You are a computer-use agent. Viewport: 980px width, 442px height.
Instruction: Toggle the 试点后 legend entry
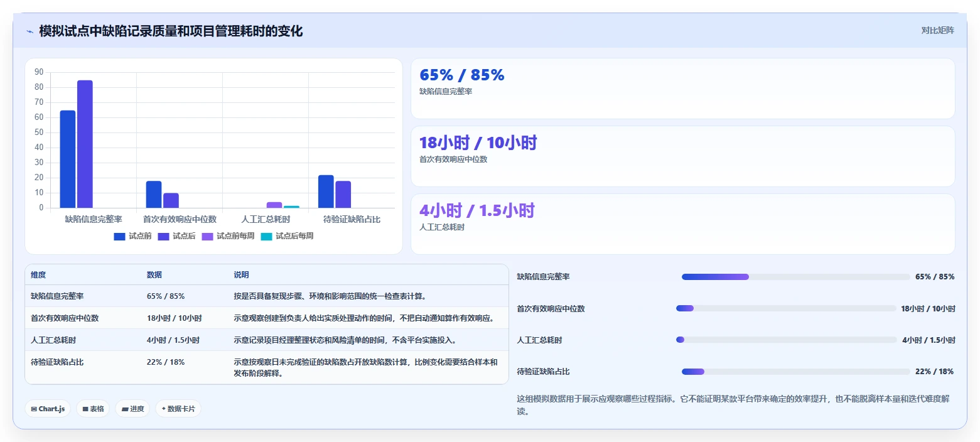pyautogui.click(x=176, y=236)
